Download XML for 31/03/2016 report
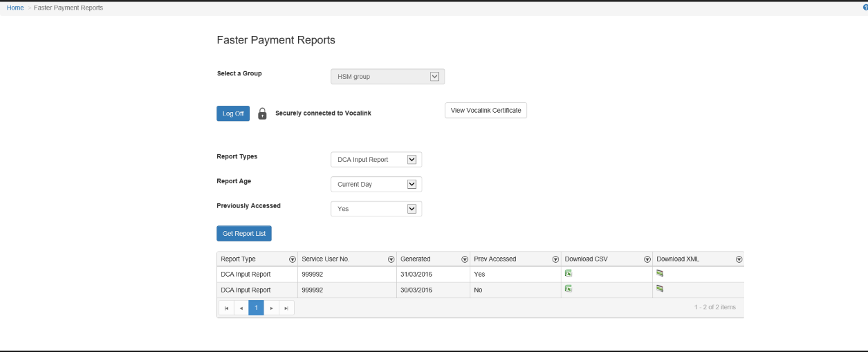Viewport: 868px width, 352px height. pyautogui.click(x=660, y=273)
